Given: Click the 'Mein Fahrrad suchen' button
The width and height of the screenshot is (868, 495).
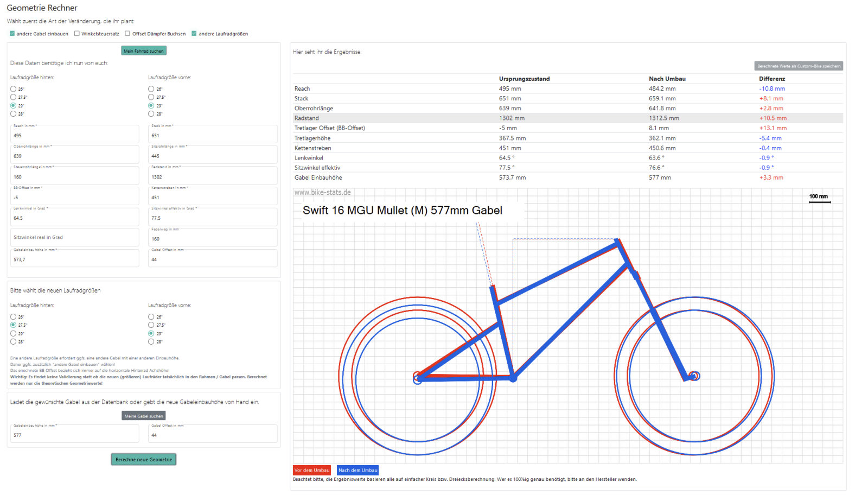Looking at the screenshot, I should click(144, 51).
